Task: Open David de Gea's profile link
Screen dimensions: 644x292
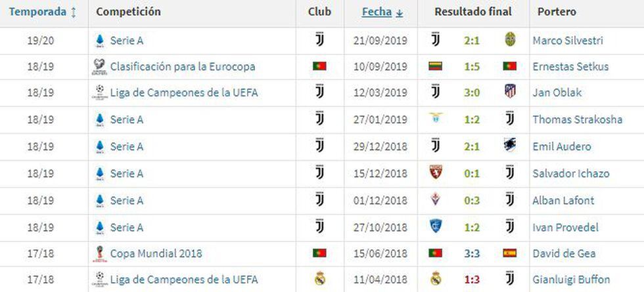Action: pos(564,253)
